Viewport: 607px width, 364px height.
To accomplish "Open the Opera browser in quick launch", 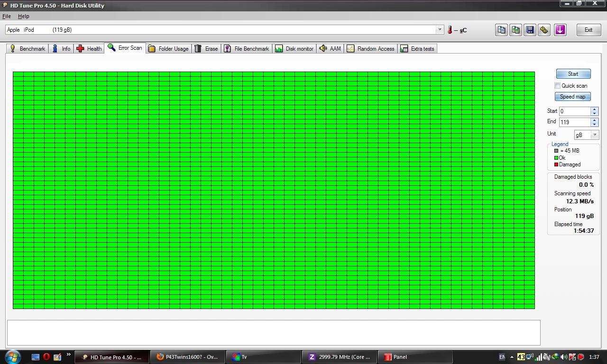I will click(46, 357).
